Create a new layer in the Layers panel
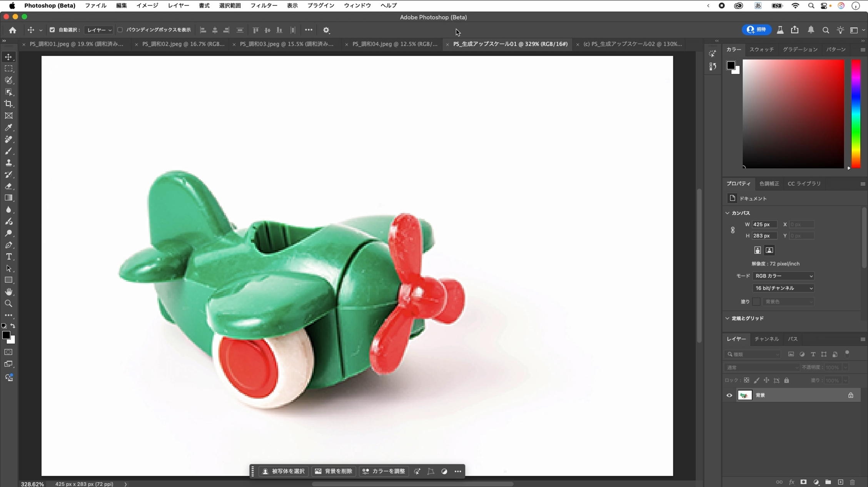The height and width of the screenshot is (487, 868). click(x=840, y=482)
